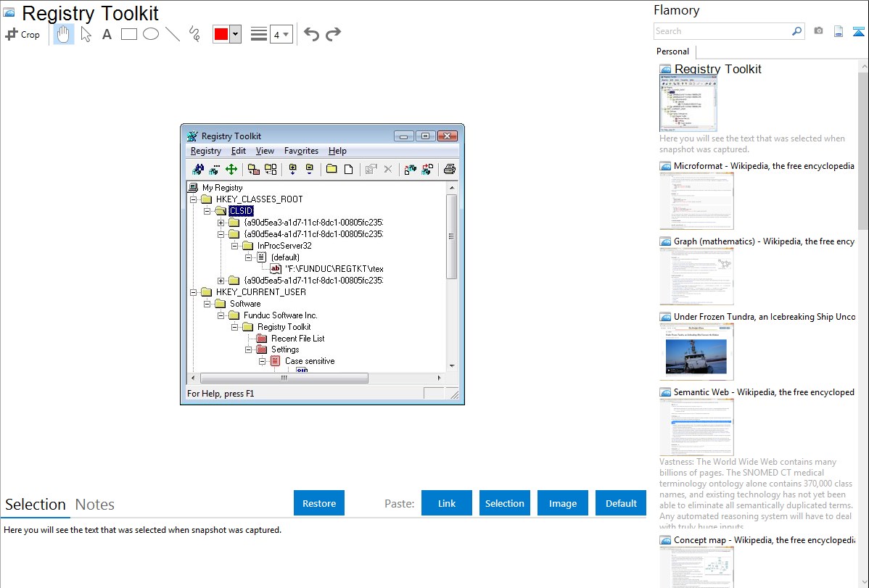
Task: Collapse the CLSID tree node
Action: point(207,211)
